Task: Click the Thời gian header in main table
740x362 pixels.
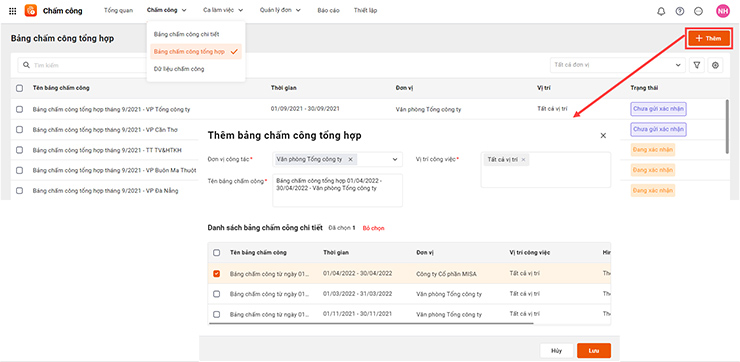Action: pyautogui.click(x=284, y=88)
